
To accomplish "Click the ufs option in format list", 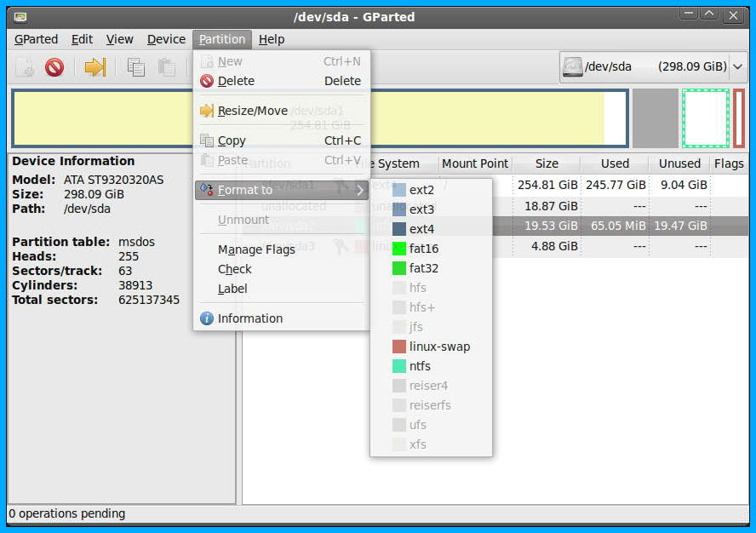I will pyautogui.click(x=431, y=425).
